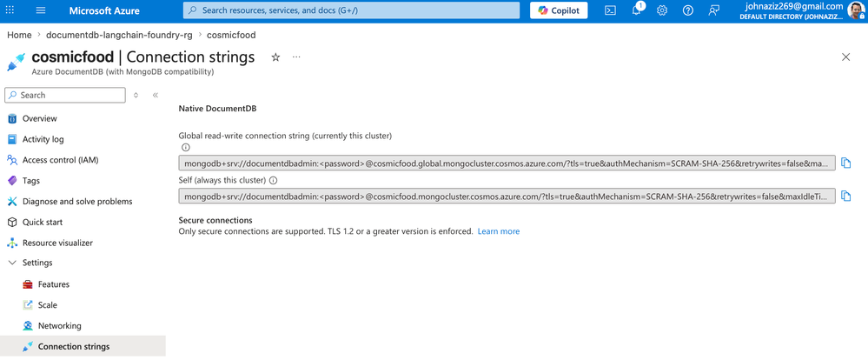Focus the global search resources box

point(352,10)
